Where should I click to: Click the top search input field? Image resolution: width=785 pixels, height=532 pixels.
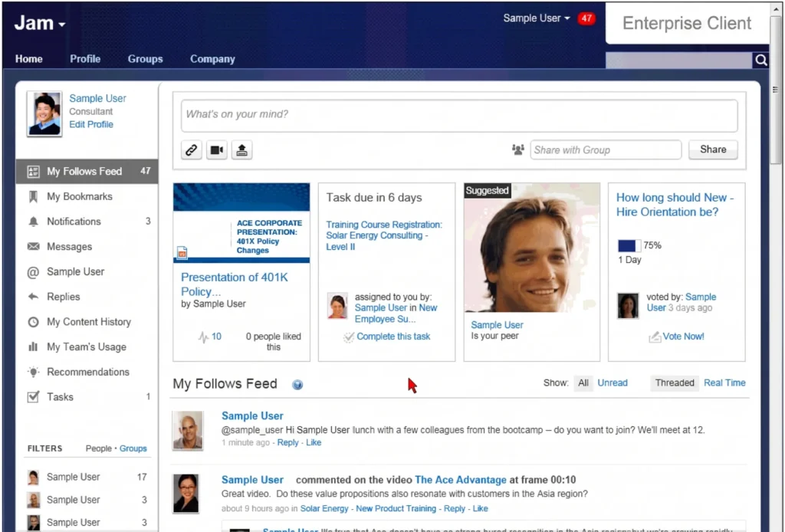coord(679,60)
